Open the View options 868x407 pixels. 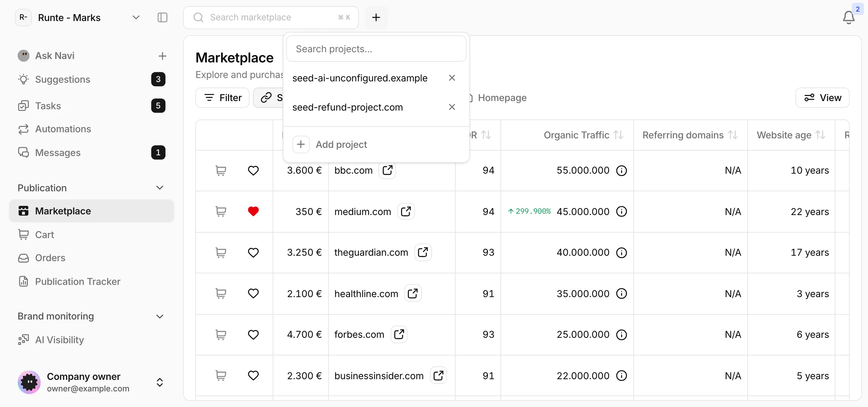(x=823, y=98)
